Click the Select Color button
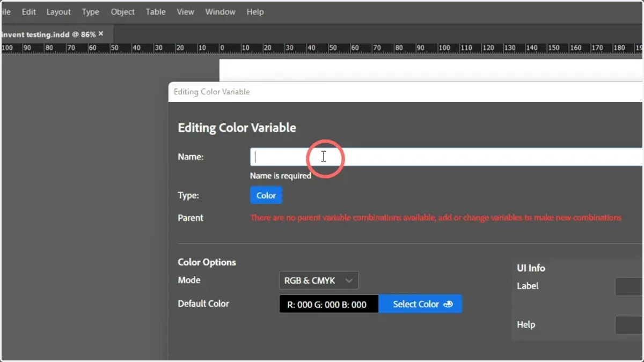 click(420, 304)
